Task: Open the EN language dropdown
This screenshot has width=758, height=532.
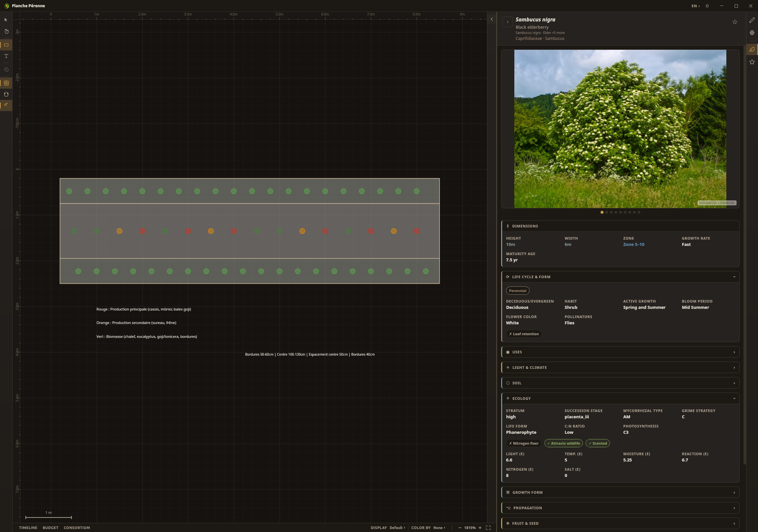Action: coord(696,6)
